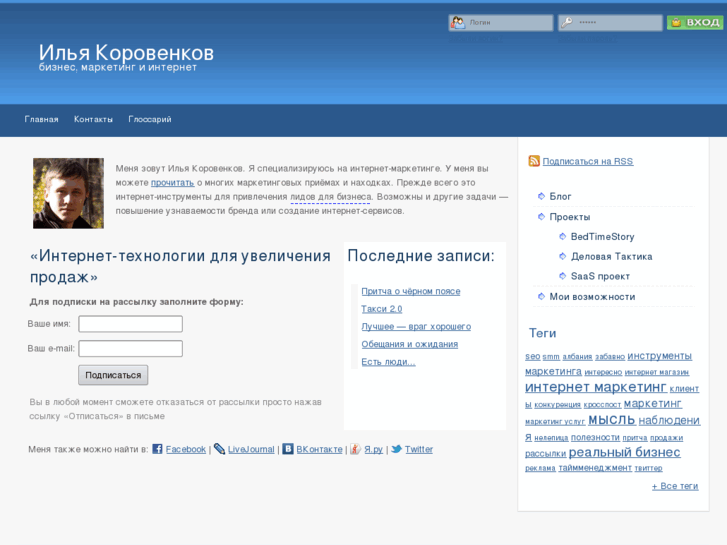Select the полезности tag
The width and height of the screenshot is (727, 545).
click(595, 437)
